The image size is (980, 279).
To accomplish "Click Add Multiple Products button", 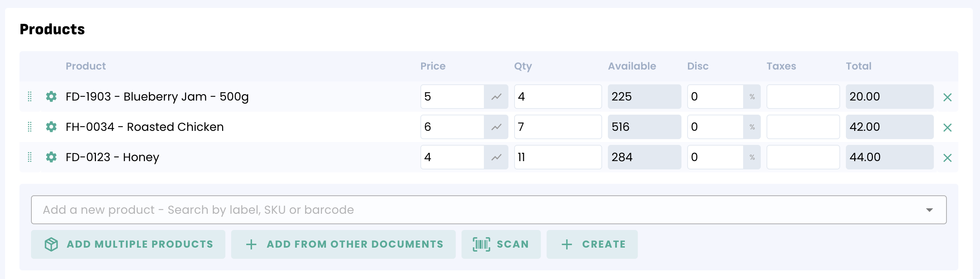I will tap(128, 244).
